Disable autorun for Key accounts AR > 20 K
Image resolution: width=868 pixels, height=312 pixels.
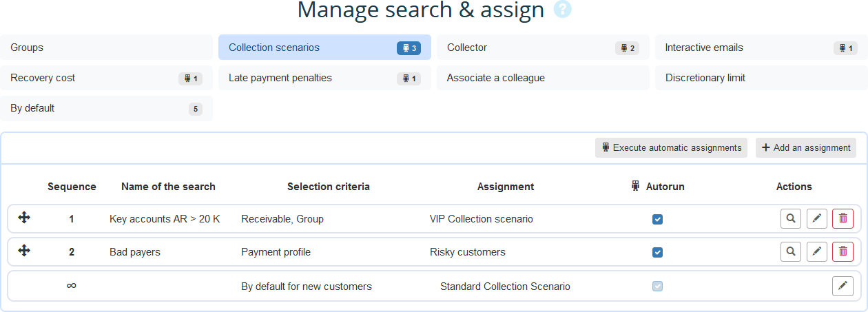[657, 219]
